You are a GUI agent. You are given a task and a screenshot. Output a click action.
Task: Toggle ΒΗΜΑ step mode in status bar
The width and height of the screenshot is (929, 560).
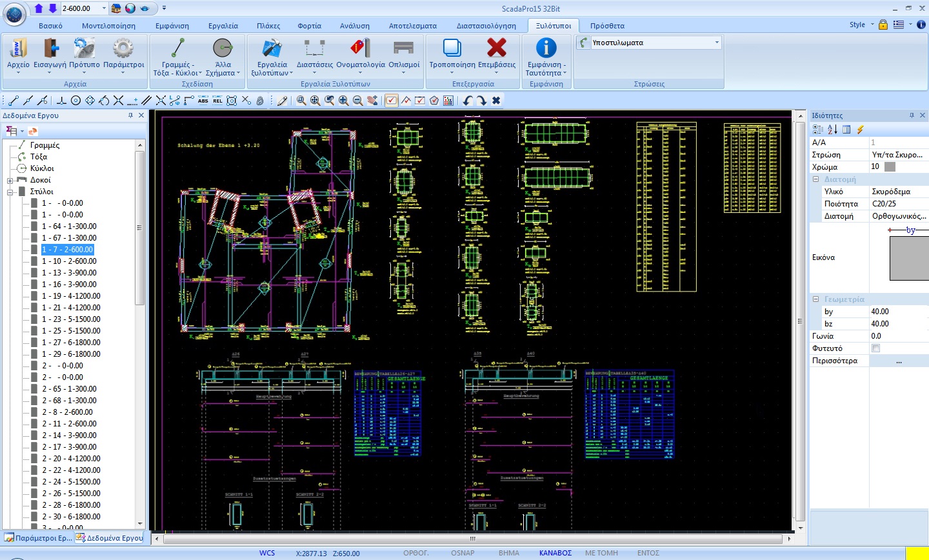(x=508, y=553)
